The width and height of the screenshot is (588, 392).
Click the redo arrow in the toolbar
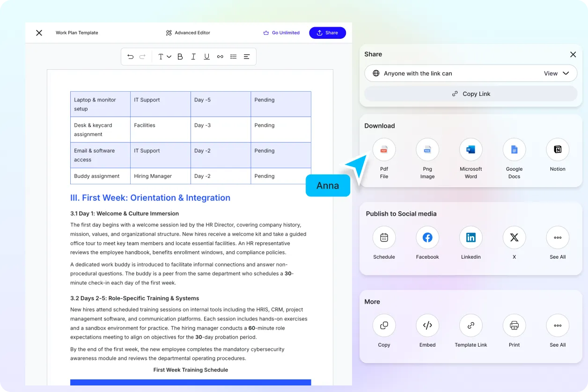coord(142,57)
